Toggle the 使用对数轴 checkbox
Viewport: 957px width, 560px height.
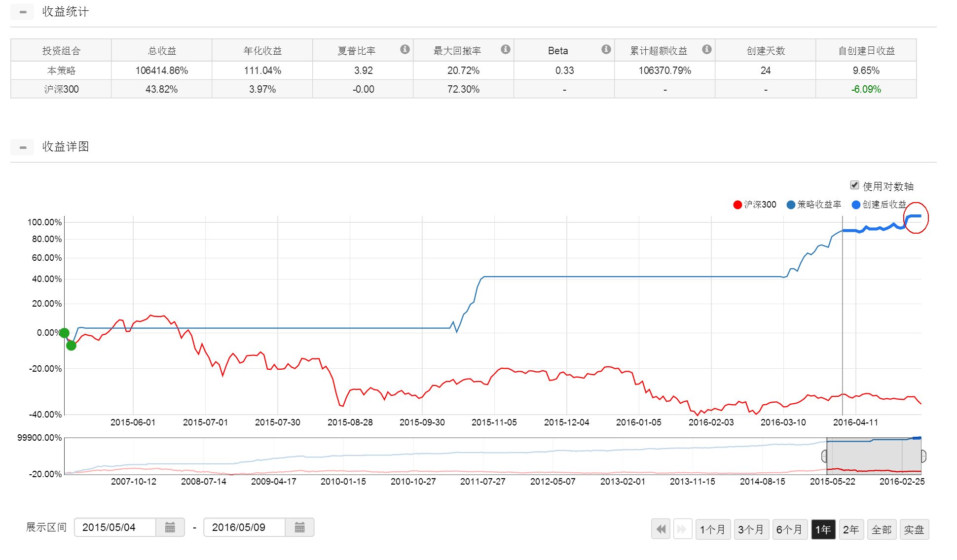(x=854, y=185)
